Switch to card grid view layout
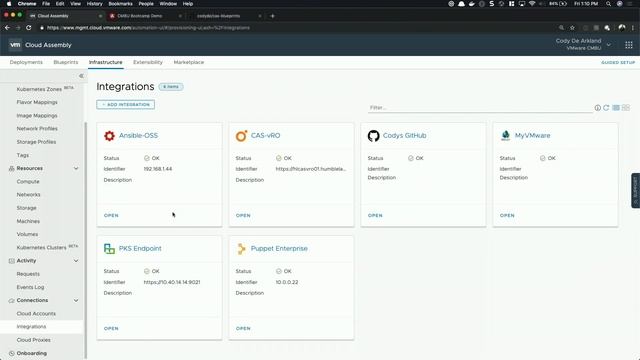Viewport: 640px width, 360px height. (626, 108)
